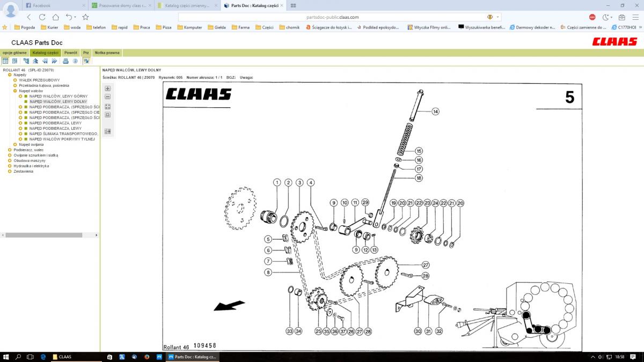This screenshot has width=644, height=362.
Task: Open the Katalog części tab
Action: pyautogui.click(x=45, y=53)
